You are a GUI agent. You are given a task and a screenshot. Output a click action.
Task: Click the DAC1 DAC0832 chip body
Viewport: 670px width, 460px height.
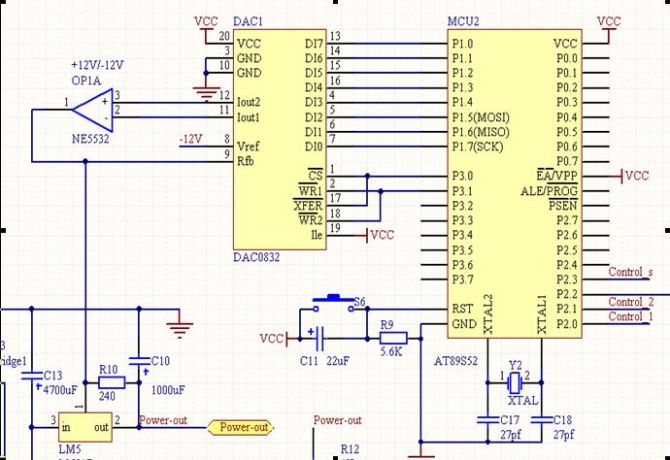click(279, 139)
